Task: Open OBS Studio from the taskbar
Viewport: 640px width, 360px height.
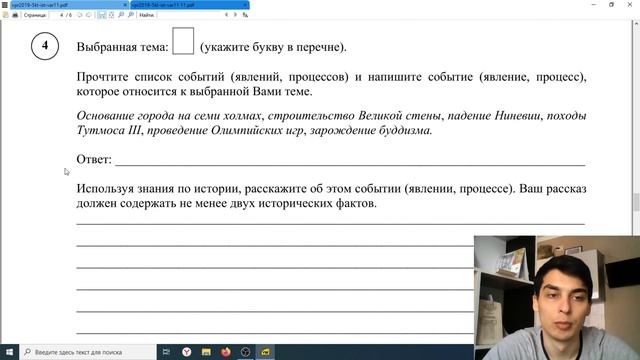Action: pyautogui.click(x=245, y=352)
